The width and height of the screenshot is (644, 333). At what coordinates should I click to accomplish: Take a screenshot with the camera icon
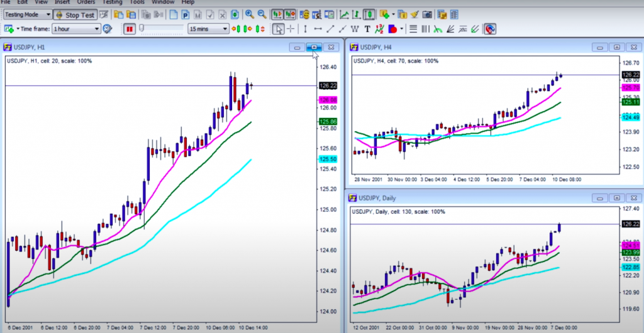click(427, 14)
